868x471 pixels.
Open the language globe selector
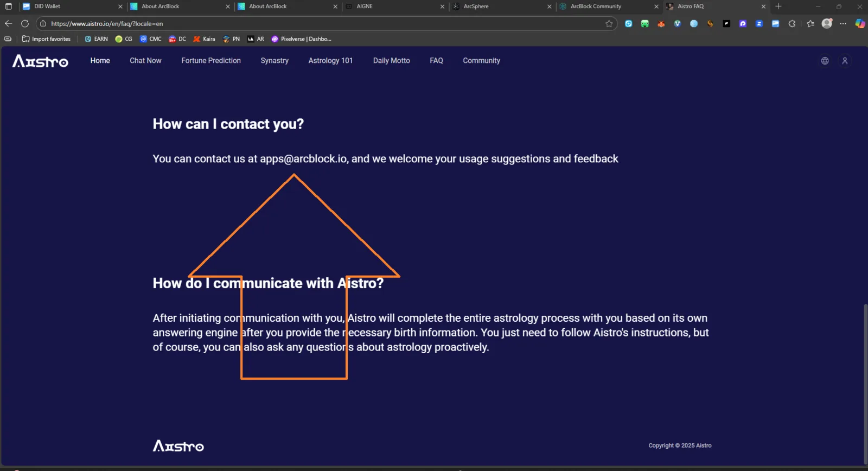[x=825, y=61]
